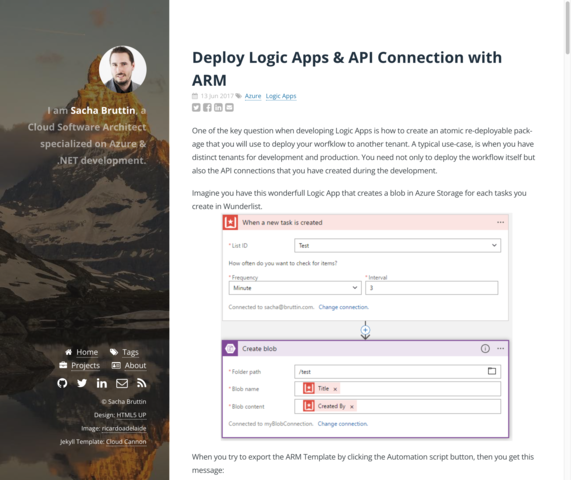Click the tags icon beside Azure
Image resolution: width=571 pixels, height=480 pixels.
coord(239,96)
